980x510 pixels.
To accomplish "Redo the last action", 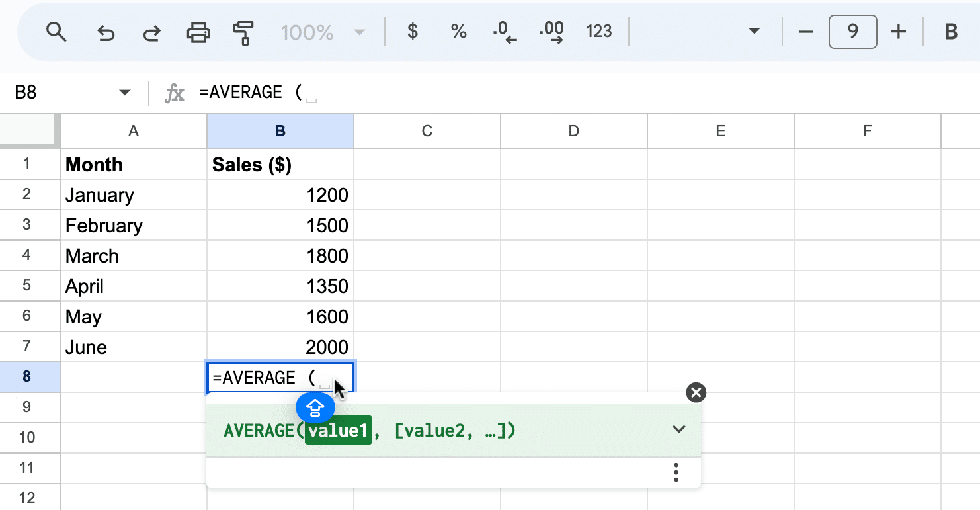I will point(152,32).
